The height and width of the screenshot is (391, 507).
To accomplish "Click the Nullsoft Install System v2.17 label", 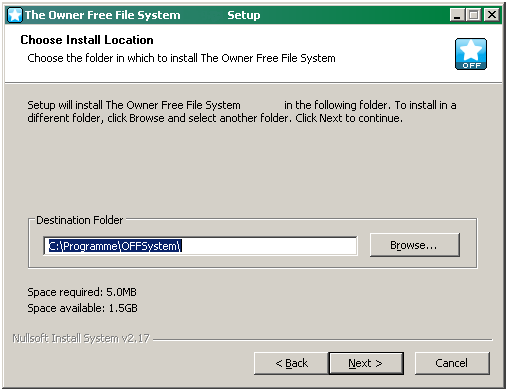I will (81, 338).
